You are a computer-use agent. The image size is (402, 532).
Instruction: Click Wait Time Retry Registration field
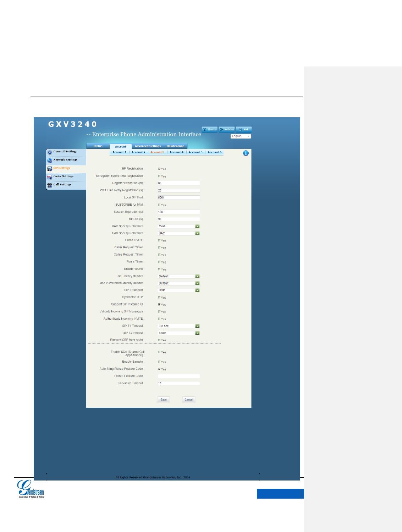pyautogui.click(x=179, y=190)
